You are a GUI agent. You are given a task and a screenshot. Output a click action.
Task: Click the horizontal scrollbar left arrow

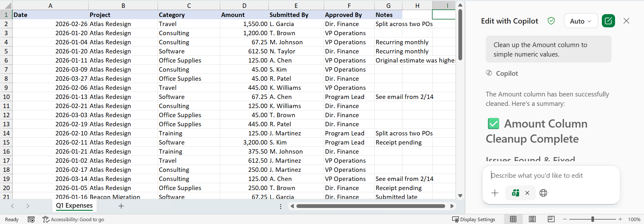292,206
